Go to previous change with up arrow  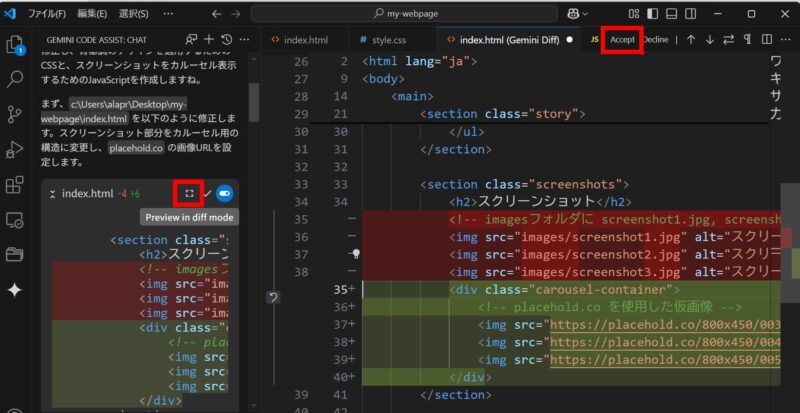(691, 39)
